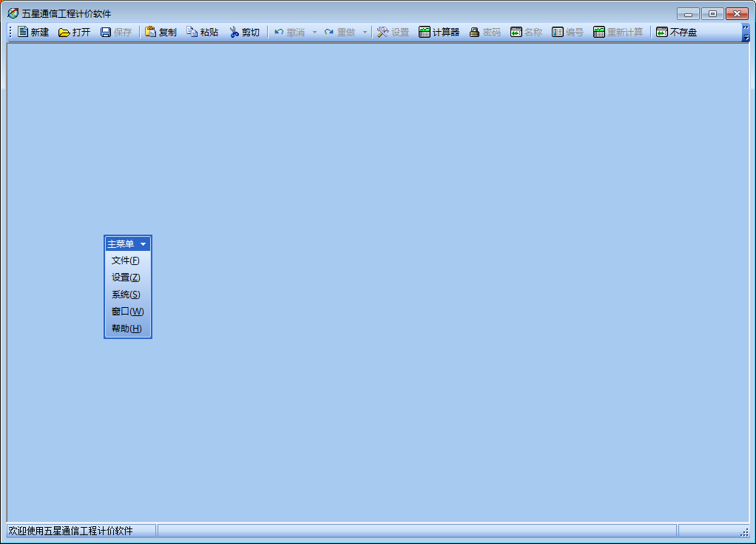The width and height of the screenshot is (756, 544).
Task: Click the 重做 (Redo) arrow icon
Action: pos(329,32)
